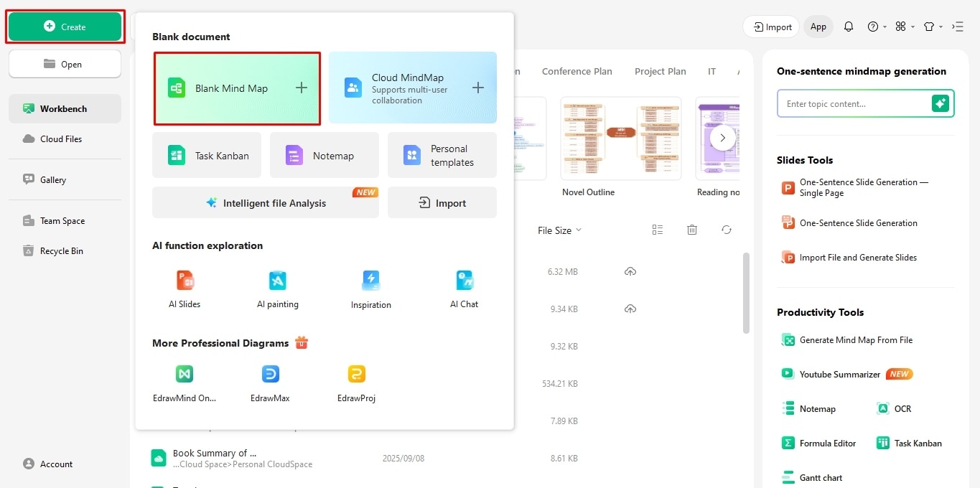Select Workbench in the left sidebar
Viewport: 980px width, 488px height.
tap(65, 108)
